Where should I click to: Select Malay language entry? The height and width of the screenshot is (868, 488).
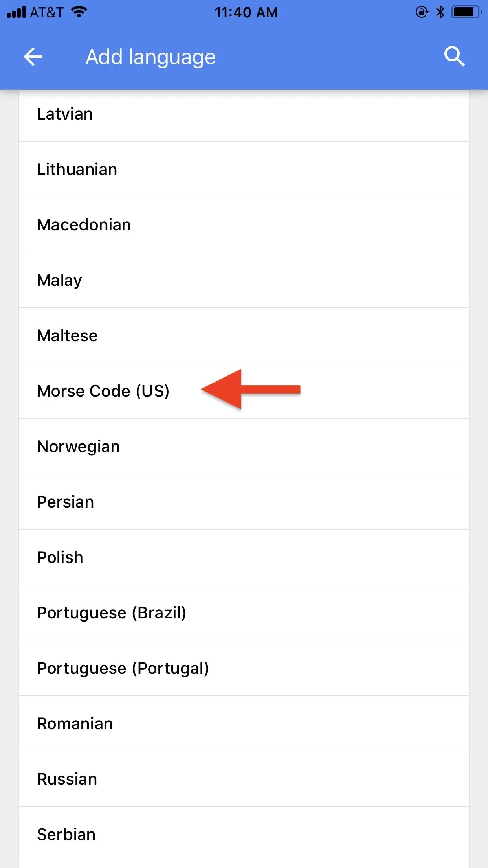[244, 280]
